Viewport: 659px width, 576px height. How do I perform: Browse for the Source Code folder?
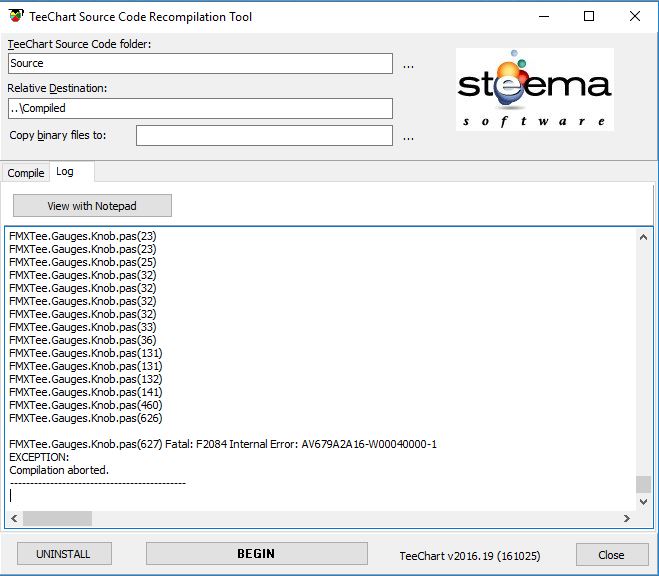click(x=408, y=66)
